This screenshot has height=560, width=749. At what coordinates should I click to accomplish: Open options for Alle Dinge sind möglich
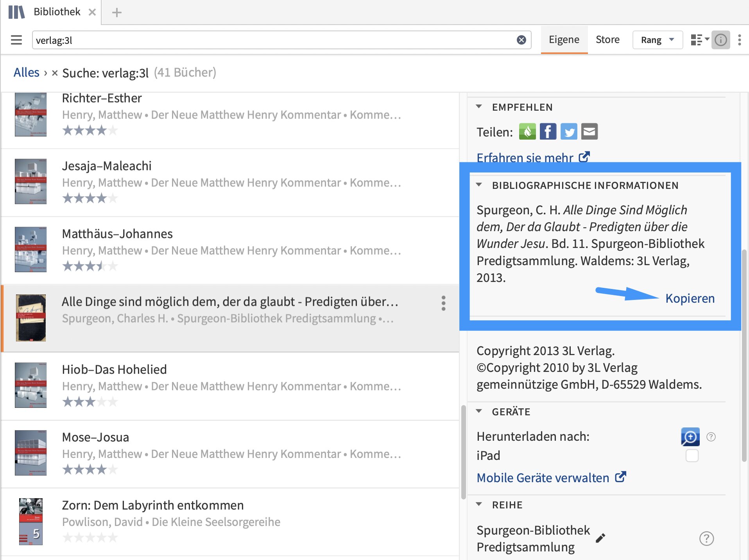click(443, 303)
